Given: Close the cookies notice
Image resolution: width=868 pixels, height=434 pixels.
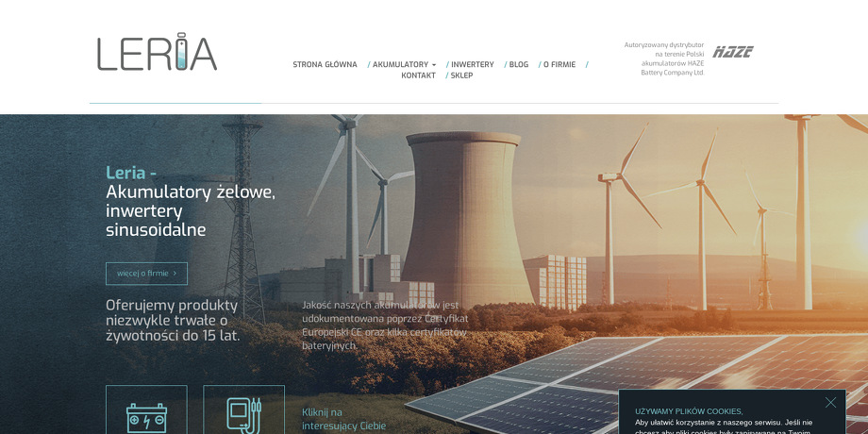Looking at the screenshot, I should point(830,403).
